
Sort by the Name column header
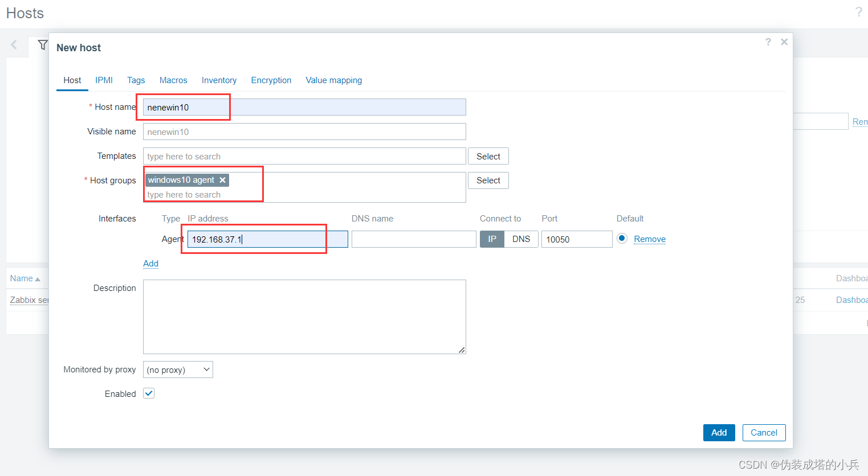25,278
